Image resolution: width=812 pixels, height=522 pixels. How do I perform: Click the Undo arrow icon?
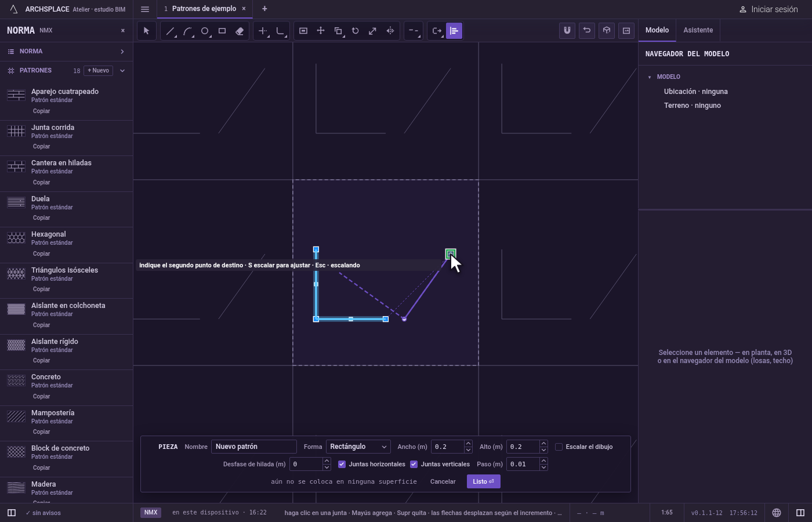[587, 31]
